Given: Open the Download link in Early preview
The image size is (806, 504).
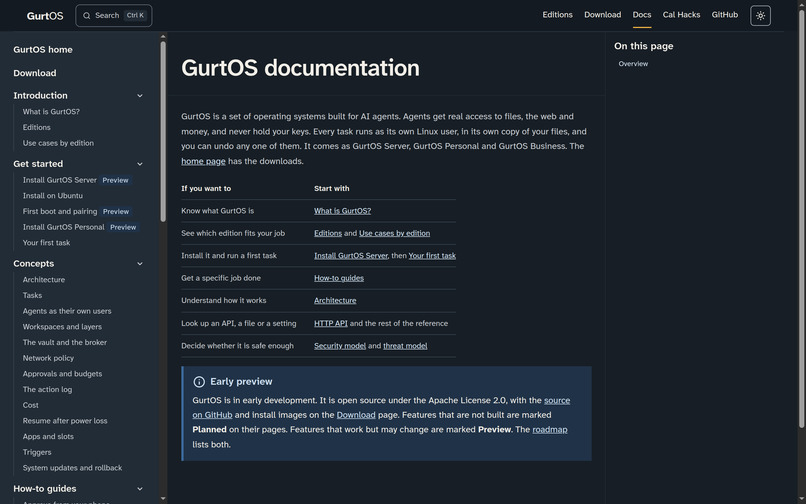Looking at the screenshot, I should tap(356, 415).
